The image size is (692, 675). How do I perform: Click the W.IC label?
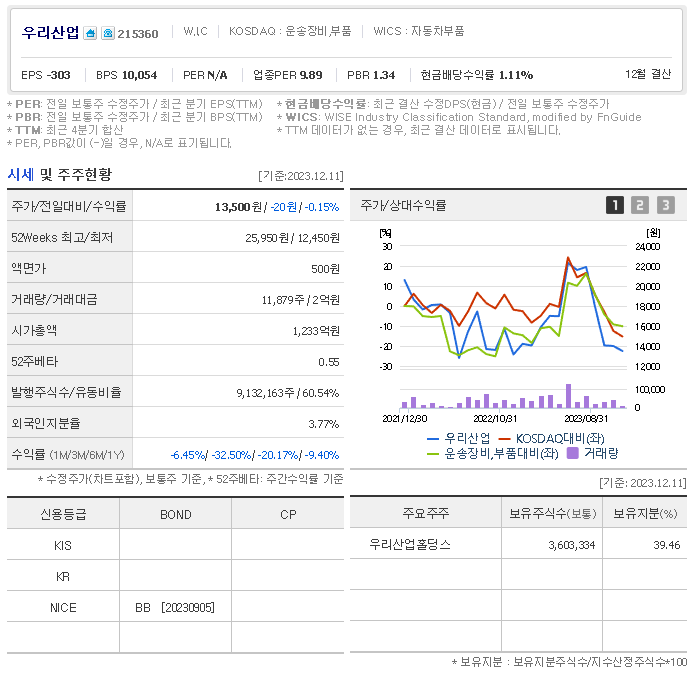tap(195, 31)
